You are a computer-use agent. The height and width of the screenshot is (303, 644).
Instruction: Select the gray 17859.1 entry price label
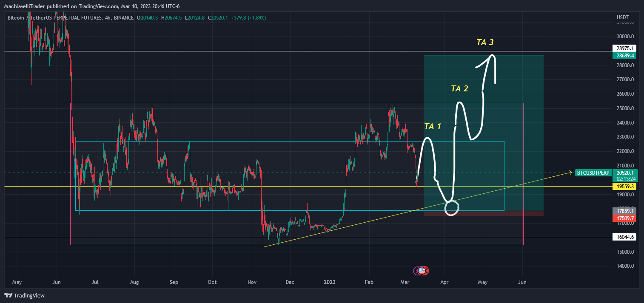pyautogui.click(x=624, y=211)
